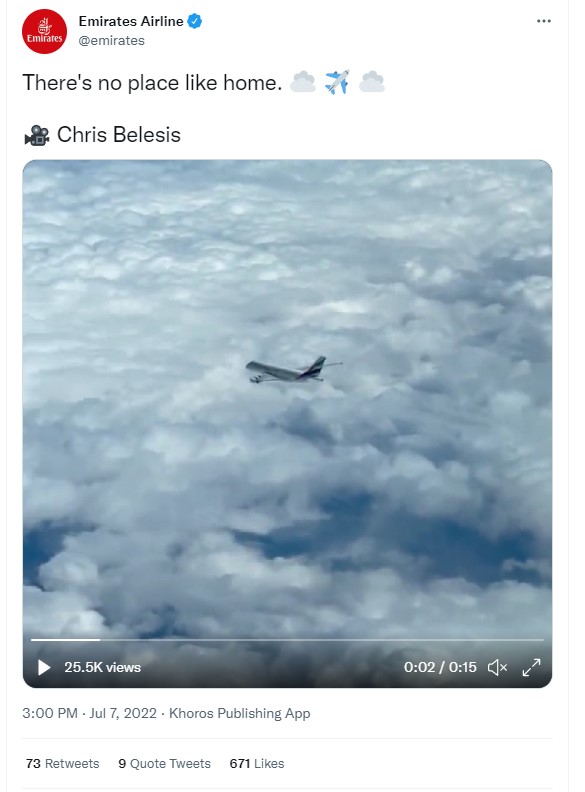Play the video with the play button
Viewport: 585px width, 792px height.
44,667
